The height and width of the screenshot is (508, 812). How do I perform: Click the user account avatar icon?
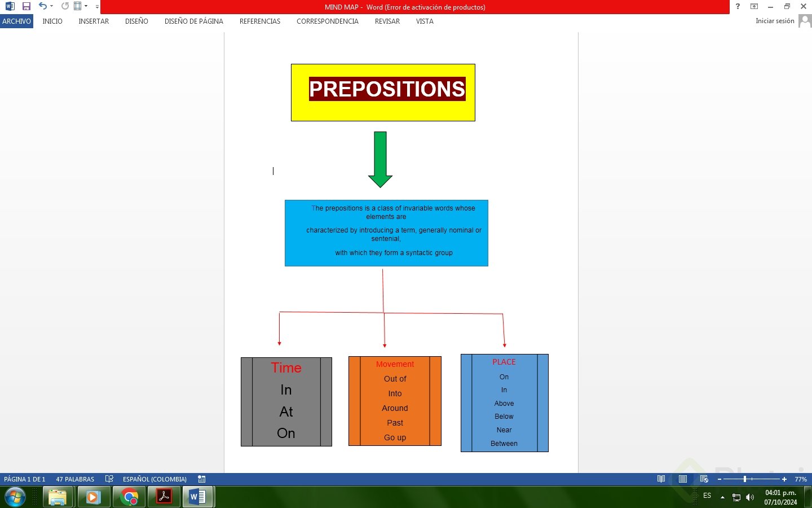(805, 21)
